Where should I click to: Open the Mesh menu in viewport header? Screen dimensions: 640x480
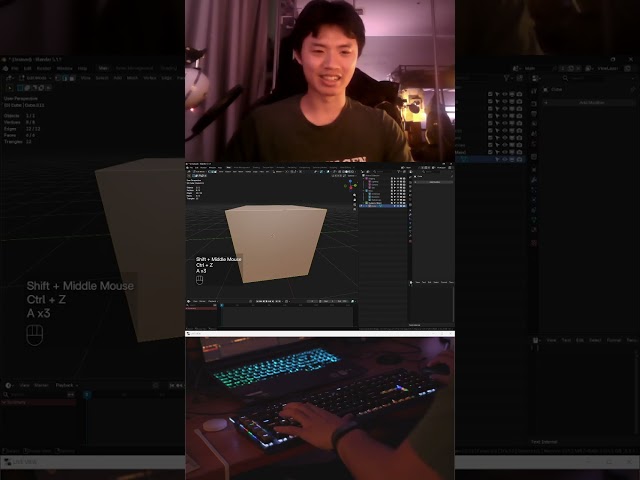132,78
